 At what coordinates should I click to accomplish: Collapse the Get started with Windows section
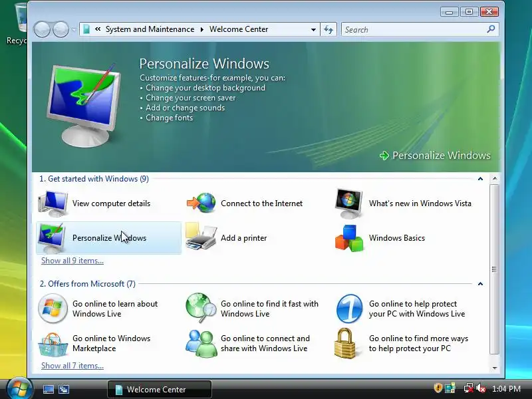(480, 179)
